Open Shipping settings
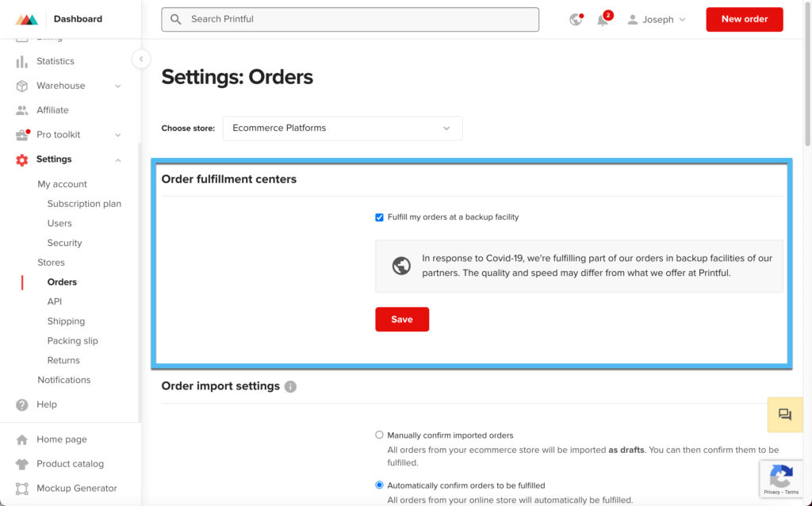 coord(66,322)
